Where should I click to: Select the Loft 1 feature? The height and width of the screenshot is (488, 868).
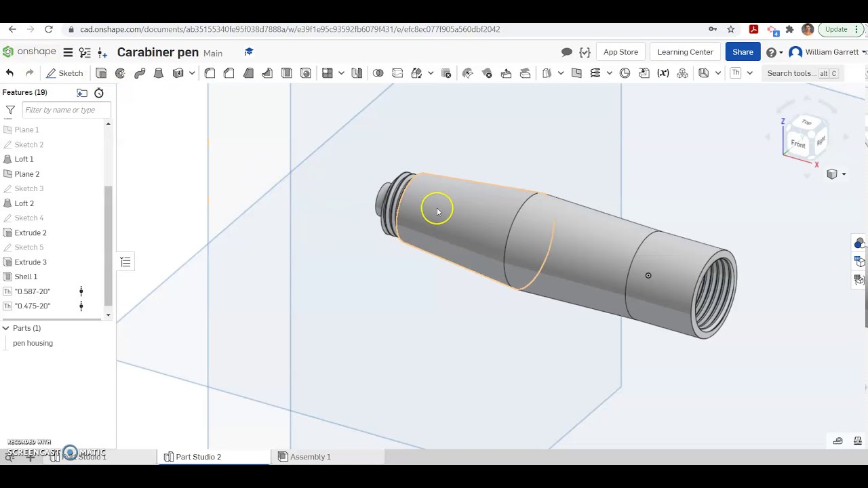click(24, 159)
